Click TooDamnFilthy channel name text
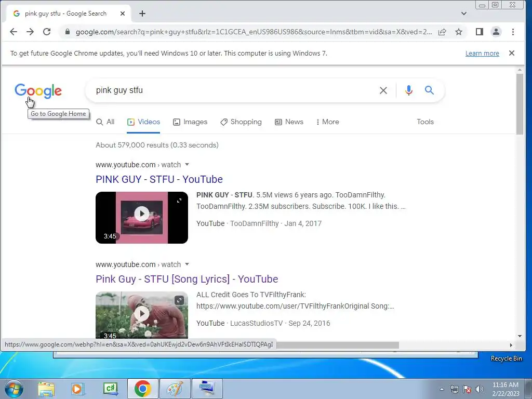Image resolution: width=532 pixels, height=399 pixels. pos(254,223)
